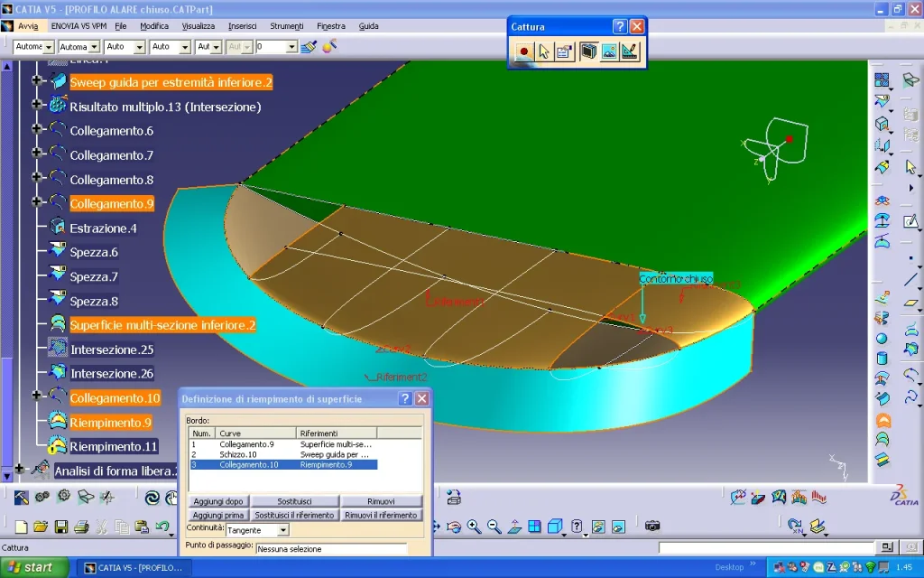Screen dimensions: 924x578
Task: Expand the Analisi di forma libera node
Action: click(19, 469)
